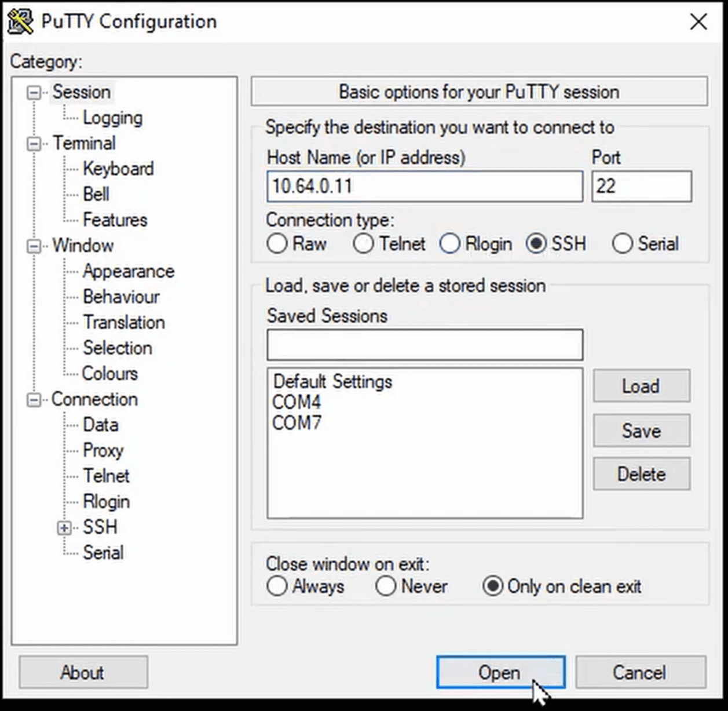The height and width of the screenshot is (711, 728).
Task: Load the highlighted session
Action: tap(641, 386)
